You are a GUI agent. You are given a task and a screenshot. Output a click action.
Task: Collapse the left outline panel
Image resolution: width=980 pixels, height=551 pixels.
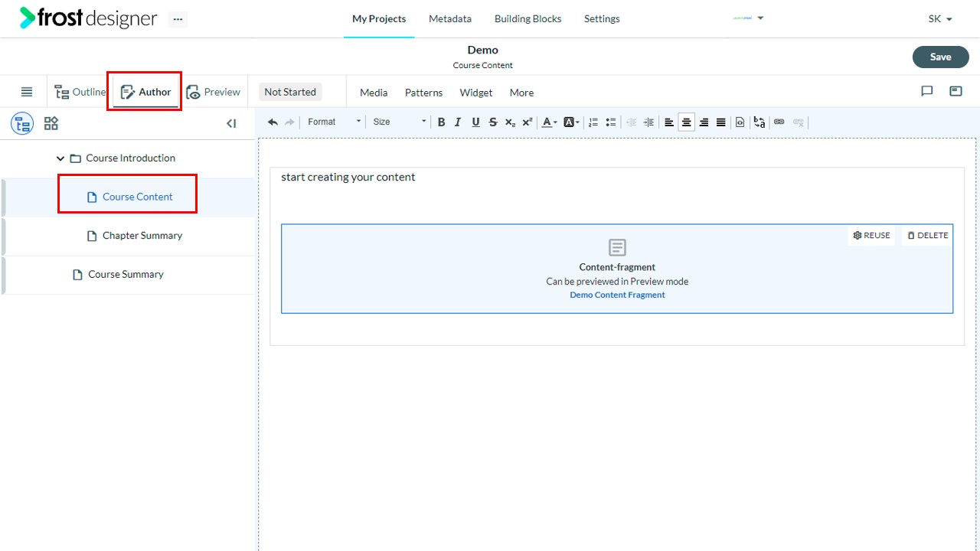[x=231, y=123]
